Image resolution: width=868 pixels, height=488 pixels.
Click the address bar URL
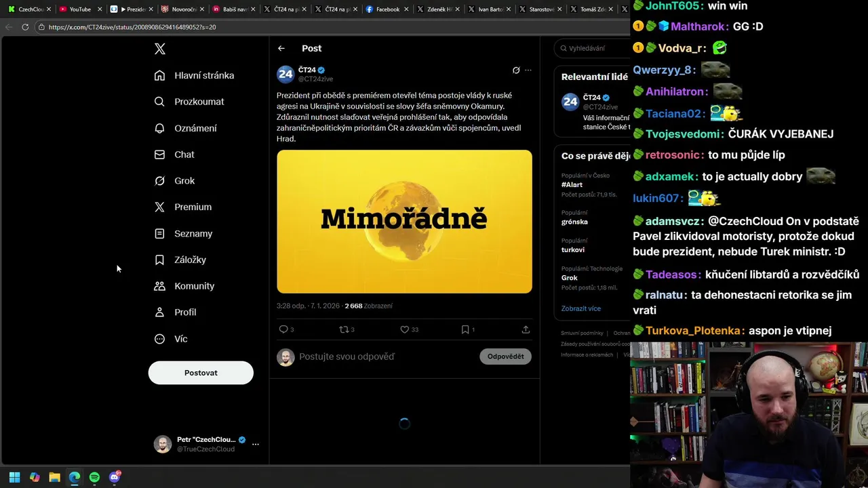click(x=132, y=27)
